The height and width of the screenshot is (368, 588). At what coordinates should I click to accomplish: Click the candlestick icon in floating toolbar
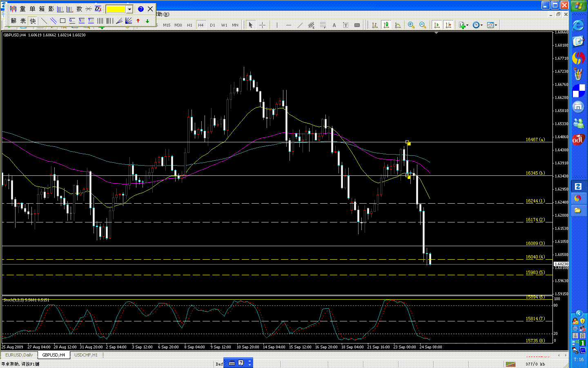point(13,9)
